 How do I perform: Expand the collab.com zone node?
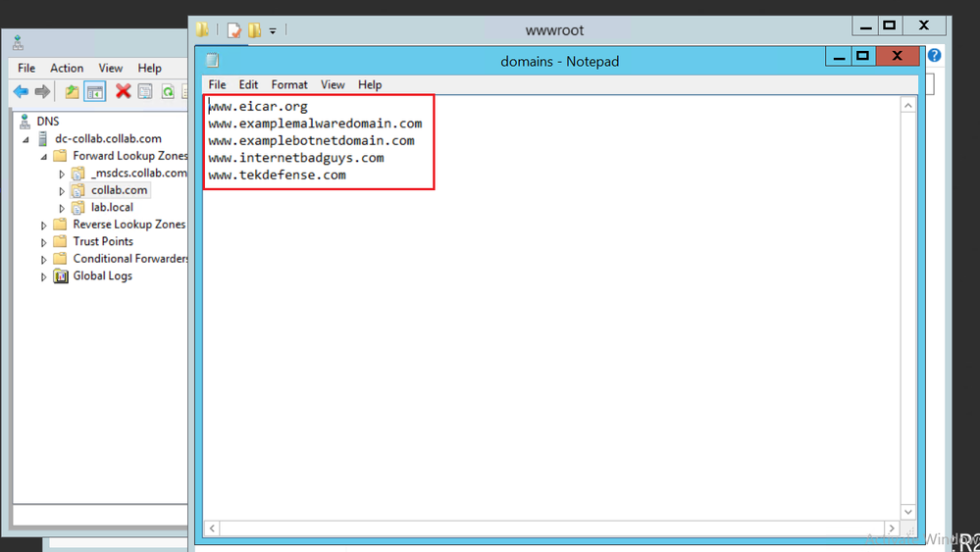(62, 191)
